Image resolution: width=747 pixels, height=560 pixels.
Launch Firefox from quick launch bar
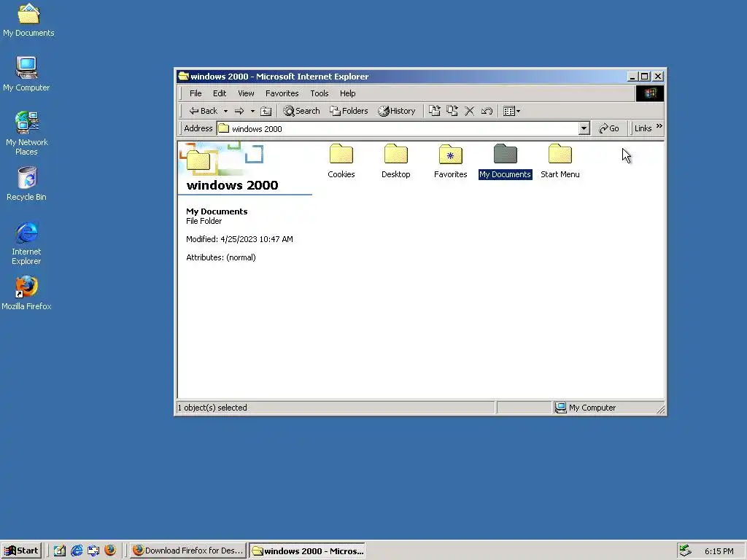point(110,551)
